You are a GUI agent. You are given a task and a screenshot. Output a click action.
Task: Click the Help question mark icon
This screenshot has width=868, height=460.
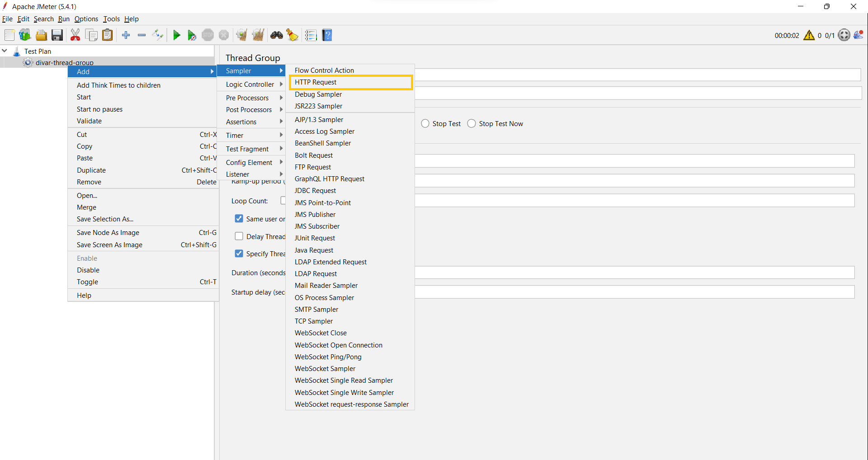coord(327,35)
